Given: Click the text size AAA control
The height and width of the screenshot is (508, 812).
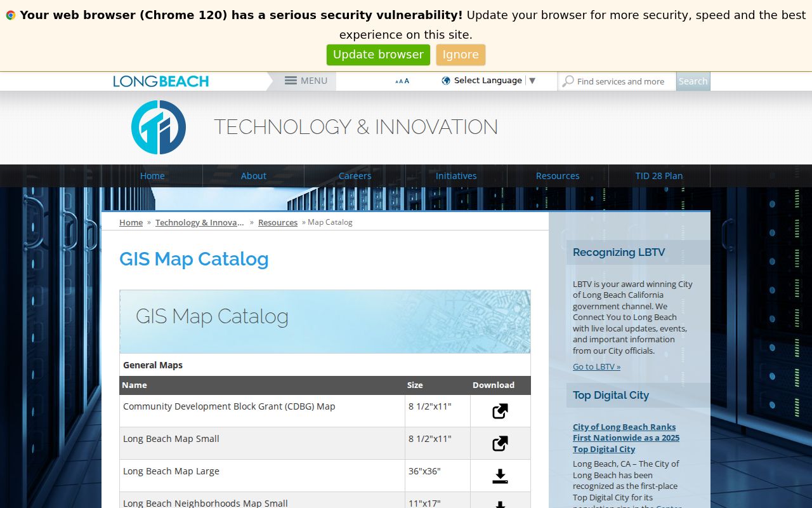Looking at the screenshot, I should pyautogui.click(x=402, y=81).
